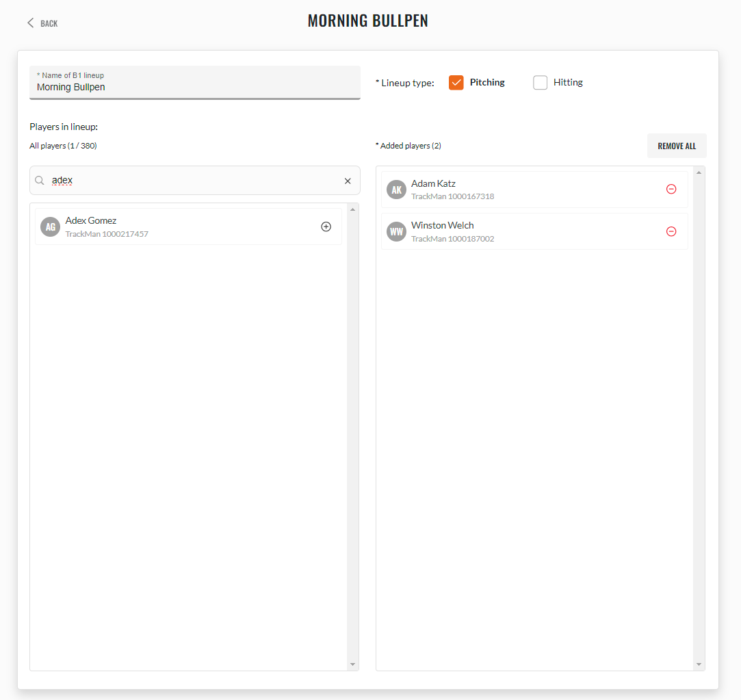Click the AK avatar for Adam Katz
The height and width of the screenshot is (700, 741).
396,190
